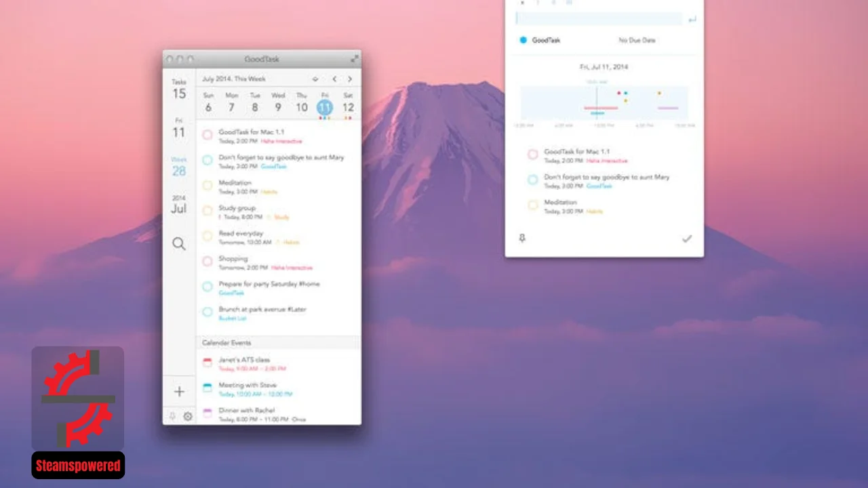Viewport: 868px width, 488px height.
Task: Select the 2014 Jul month view
Action: point(179,204)
